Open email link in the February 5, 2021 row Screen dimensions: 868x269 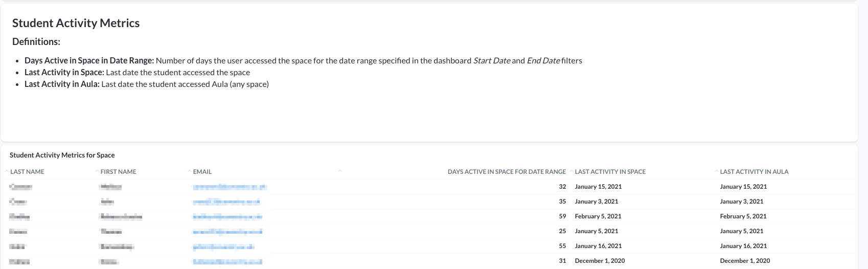(x=227, y=216)
